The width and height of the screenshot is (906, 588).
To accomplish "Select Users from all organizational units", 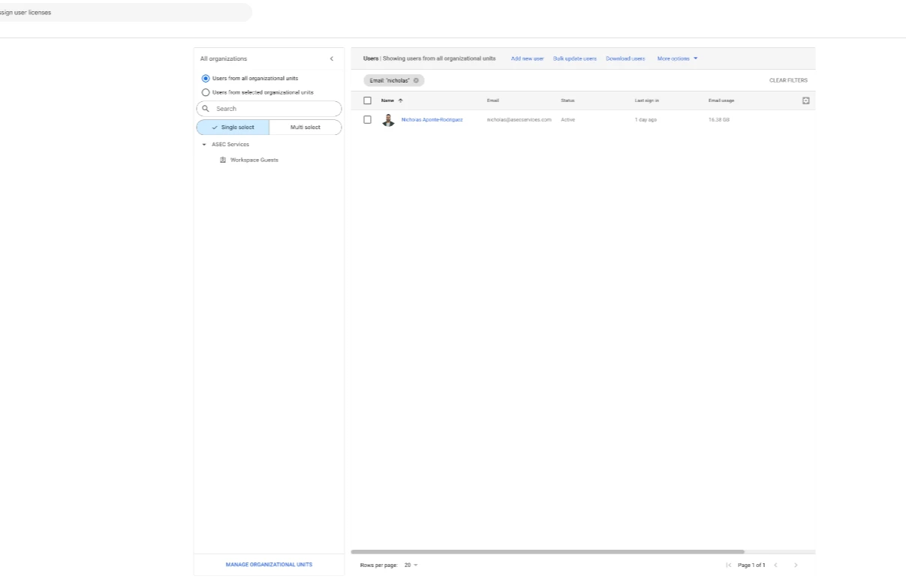I will [x=206, y=78].
